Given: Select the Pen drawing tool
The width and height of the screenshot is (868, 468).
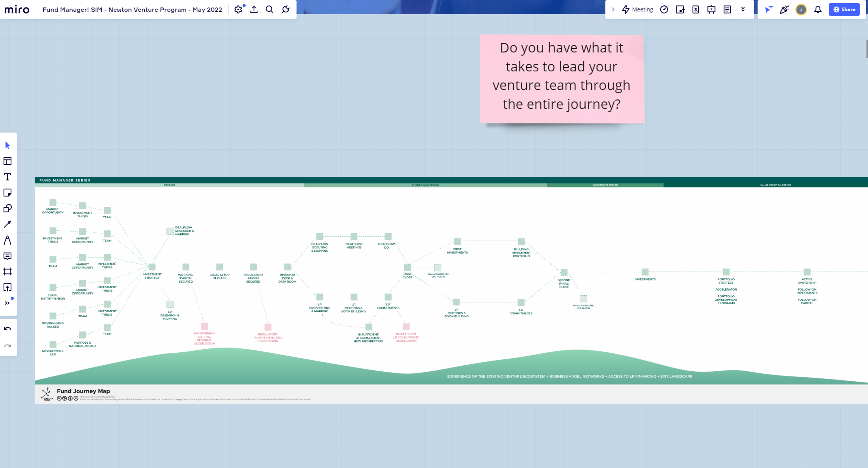Looking at the screenshot, I should click(x=7, y=240).
